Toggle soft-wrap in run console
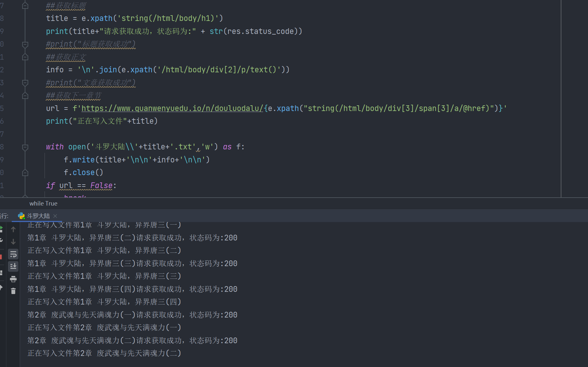 tap(13, 254)
